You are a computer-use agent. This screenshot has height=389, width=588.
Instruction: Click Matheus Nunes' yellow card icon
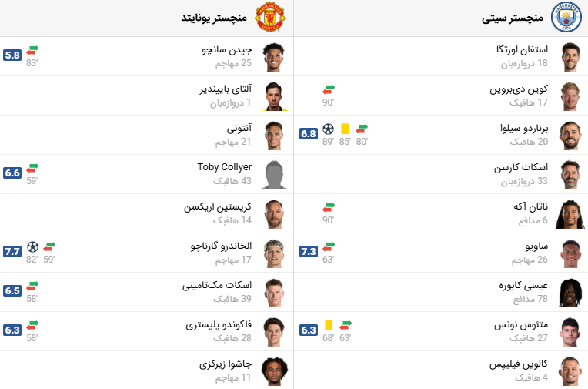[329, 325]
